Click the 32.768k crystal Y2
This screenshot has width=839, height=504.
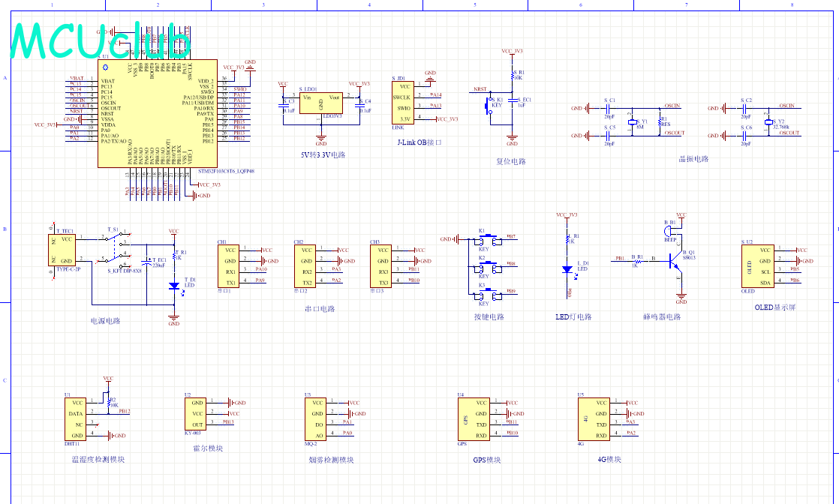click(x=768, y=121)
